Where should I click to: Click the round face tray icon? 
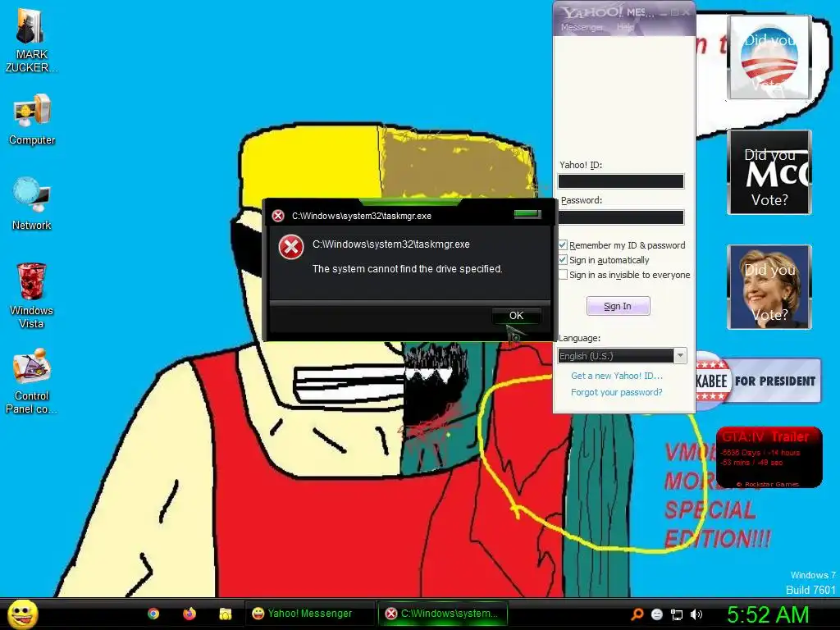pyautogui.click(x=657, y=614)
